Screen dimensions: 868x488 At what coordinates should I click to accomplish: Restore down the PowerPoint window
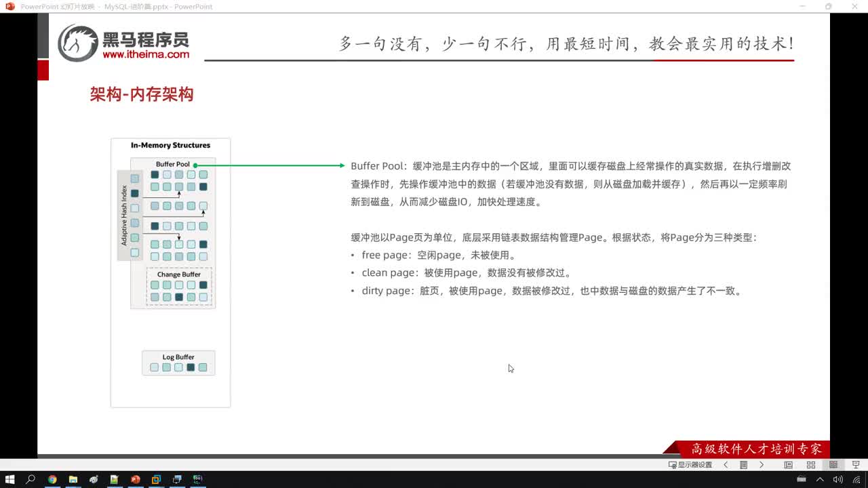828,6
